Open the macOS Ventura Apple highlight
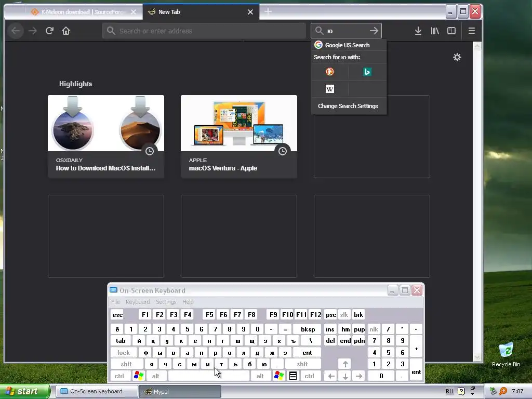 (x=239, y=137)
